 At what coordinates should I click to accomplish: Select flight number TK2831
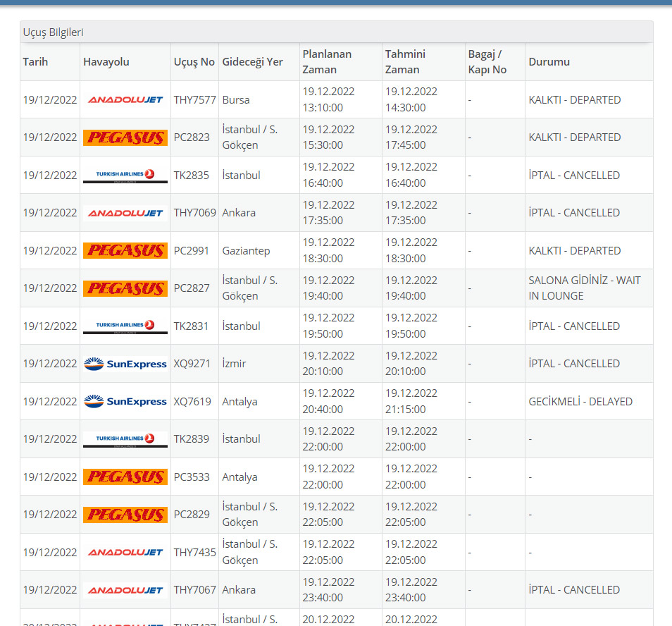[192, 326]
